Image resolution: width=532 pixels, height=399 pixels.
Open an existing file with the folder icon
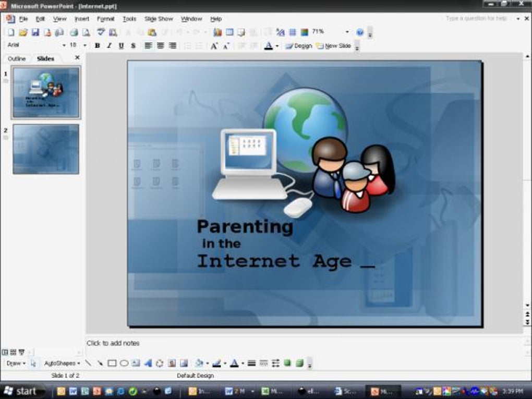(x=23, y=32)
